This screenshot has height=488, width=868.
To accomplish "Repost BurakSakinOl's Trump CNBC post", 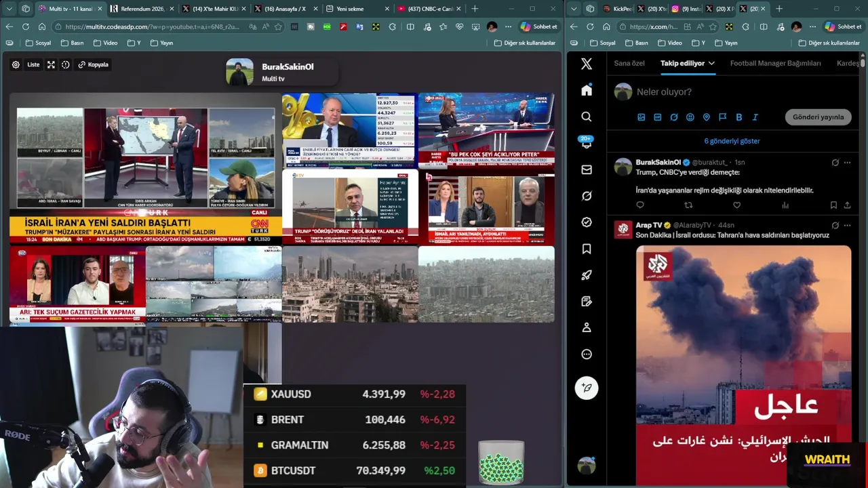I will coord(688,205).
